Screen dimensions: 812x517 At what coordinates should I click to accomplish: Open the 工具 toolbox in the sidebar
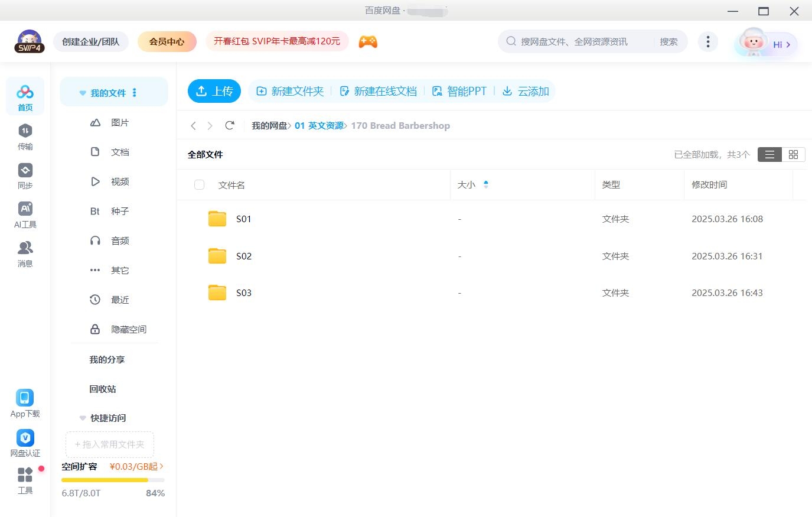point(25,480)
